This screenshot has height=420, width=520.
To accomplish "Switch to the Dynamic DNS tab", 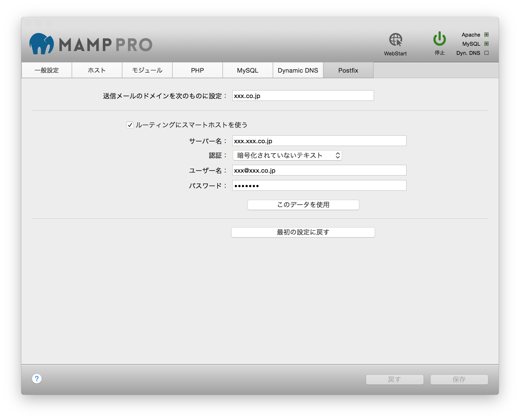I will (x=298, y=70).
